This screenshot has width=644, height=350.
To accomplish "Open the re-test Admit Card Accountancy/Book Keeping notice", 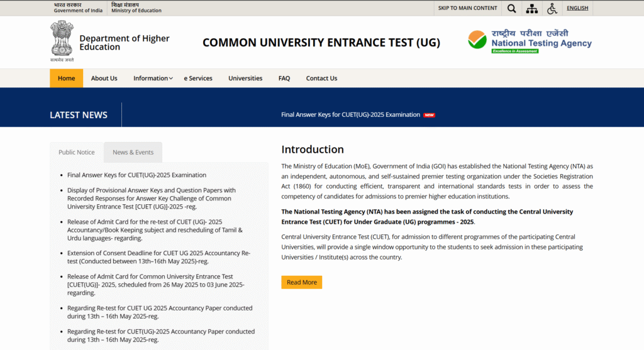I will coord(155,230).
